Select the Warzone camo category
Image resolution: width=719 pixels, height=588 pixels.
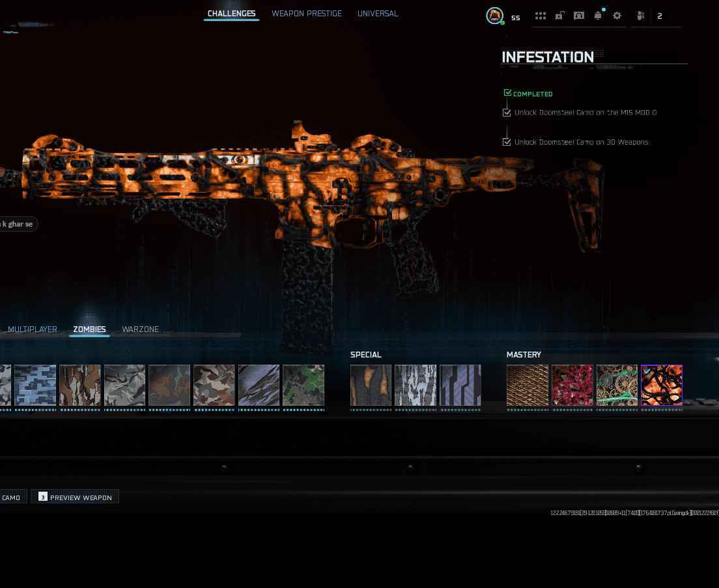140,329
